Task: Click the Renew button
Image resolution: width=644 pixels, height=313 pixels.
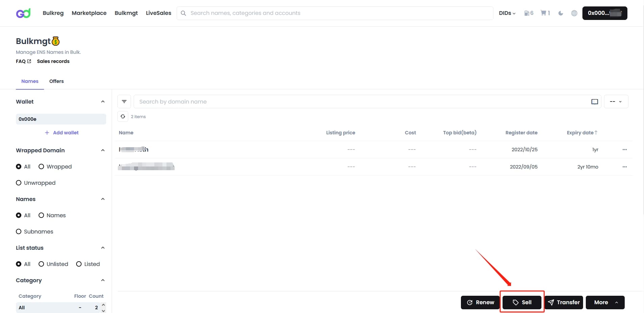Action: click(x=480, y=303)
